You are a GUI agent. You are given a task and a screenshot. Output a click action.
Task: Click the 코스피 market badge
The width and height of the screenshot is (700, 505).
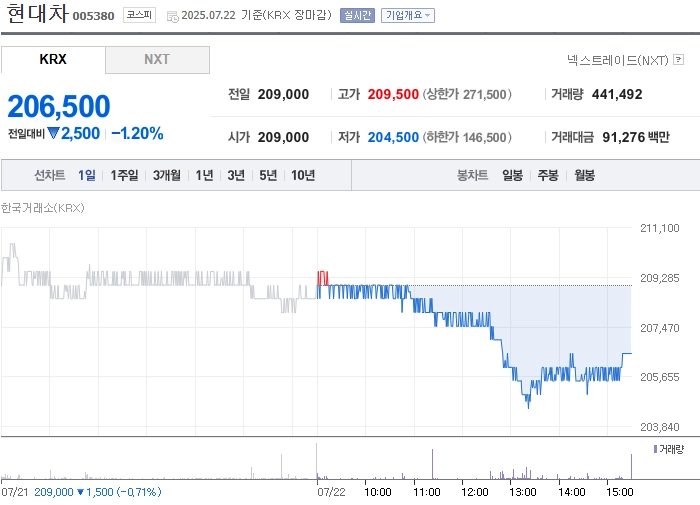[139, 15]
